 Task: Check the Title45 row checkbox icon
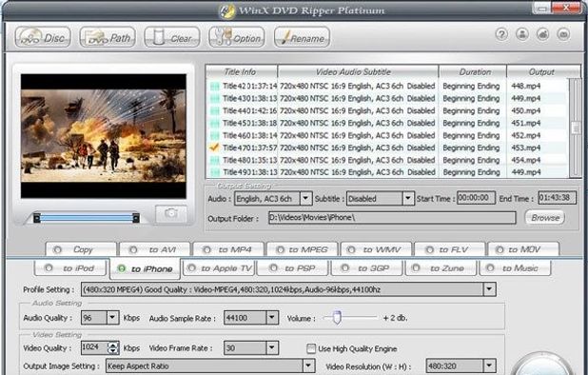tap(215, 124)
